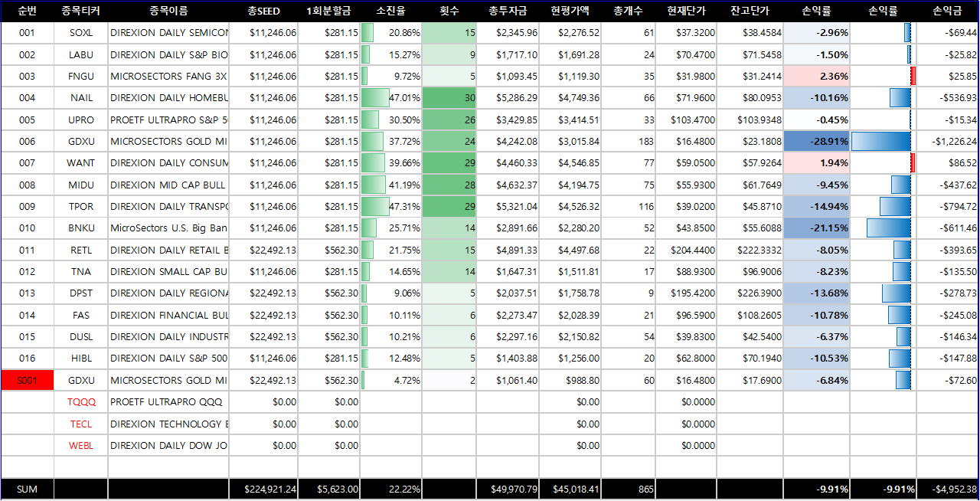Select the red TQQQ ticker cell
980x501 pixels.
pyautogui.click(x=81, y=401)
